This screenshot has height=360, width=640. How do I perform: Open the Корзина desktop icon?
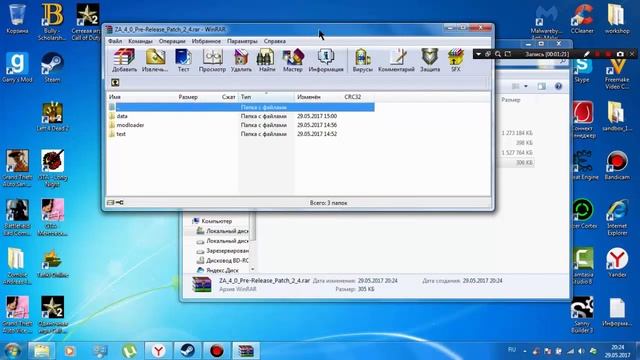(x=17, y=19)
